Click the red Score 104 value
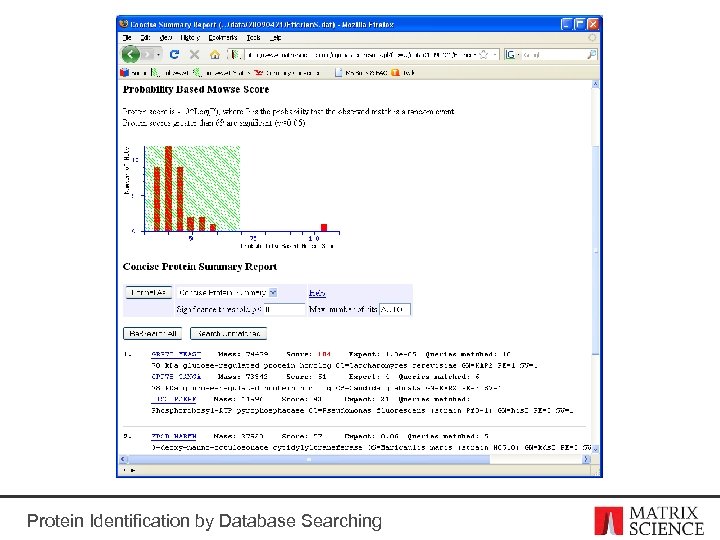The width and height of the screenshot is (720, 540). [x=324, y=354]
